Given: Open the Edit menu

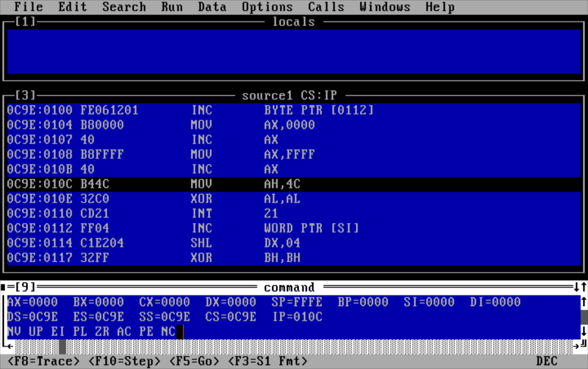Looking at the screenshot, I should (73, 7).
